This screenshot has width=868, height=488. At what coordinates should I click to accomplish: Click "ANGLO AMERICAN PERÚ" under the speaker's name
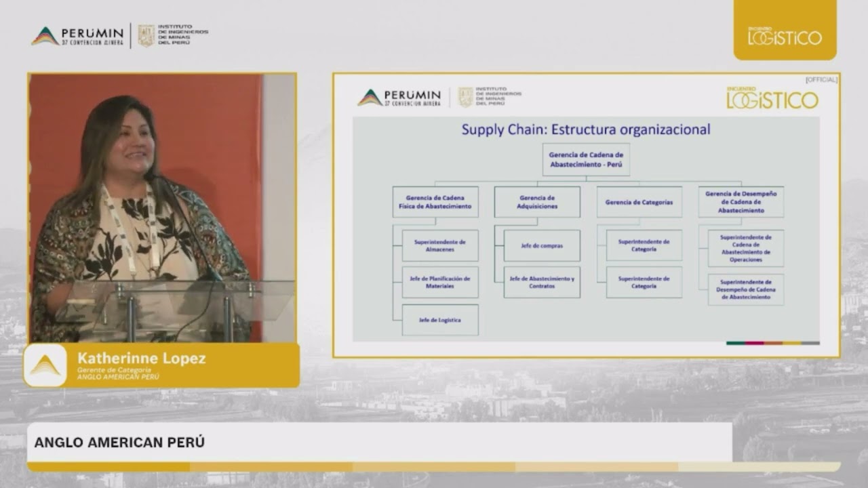click(x=118, y=377)
